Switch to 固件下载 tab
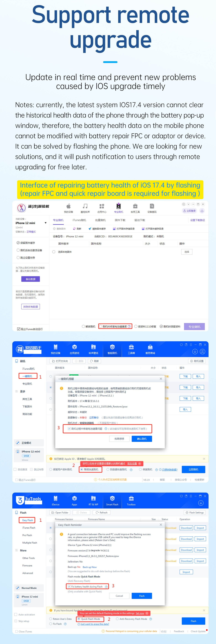The width and height of the screenshot is (216, 644). point(120,220)
